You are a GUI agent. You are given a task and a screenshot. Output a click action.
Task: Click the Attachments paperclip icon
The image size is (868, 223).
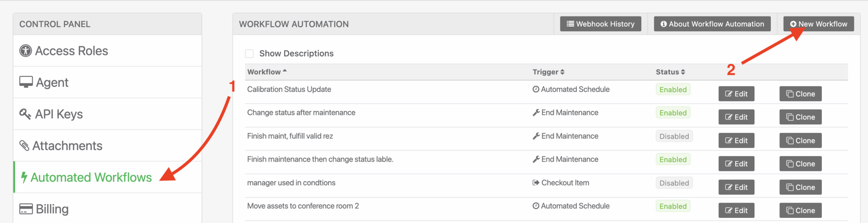pos(25,146)
